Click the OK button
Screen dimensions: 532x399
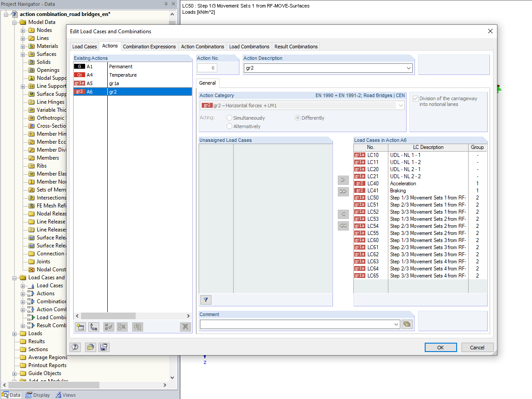(x=441, y=347)
